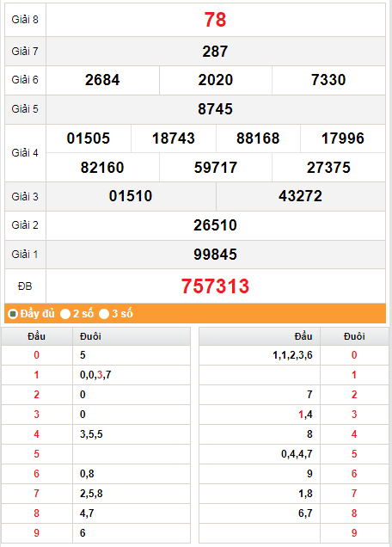Click the Giải 4 number '17996'
Image resolution: width=392 pixels, height=547 pixels.
(x=343, y=138)
